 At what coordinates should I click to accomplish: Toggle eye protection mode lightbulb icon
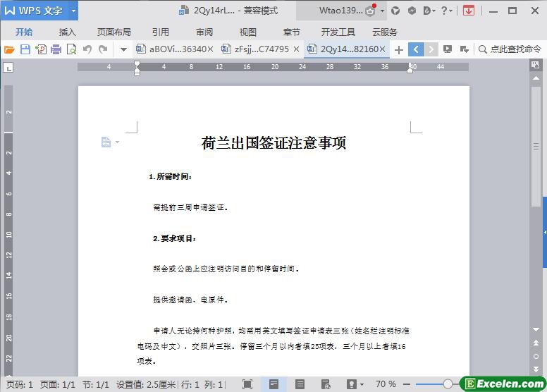(352, 384)
